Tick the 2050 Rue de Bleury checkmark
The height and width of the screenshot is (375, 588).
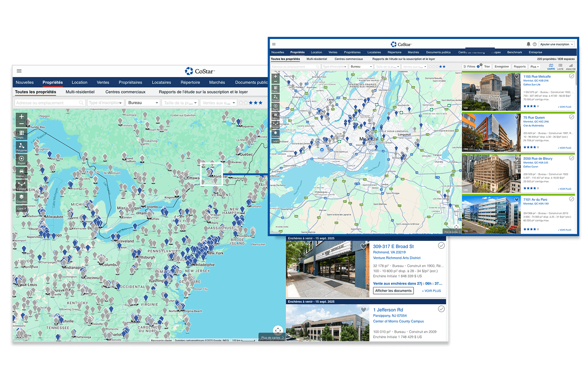click(x=571, y=158)
